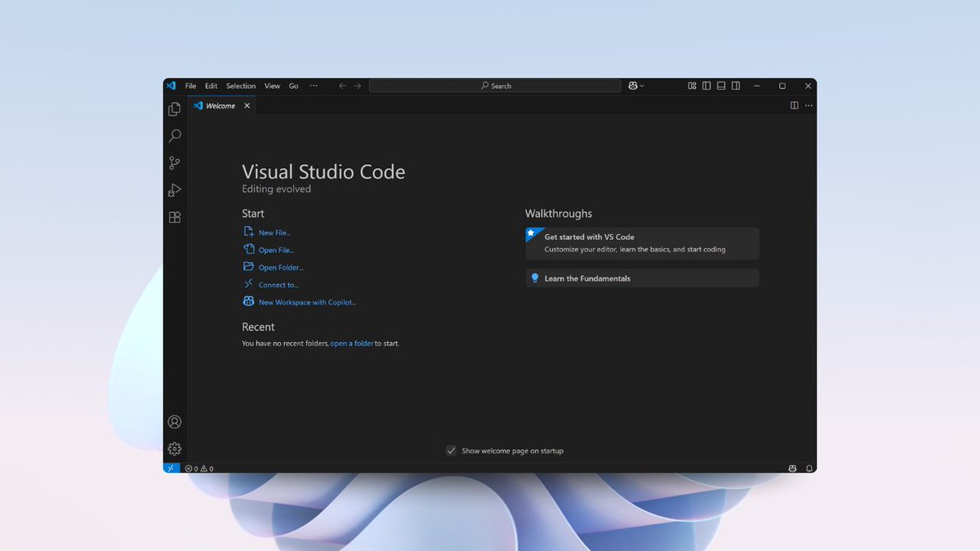Viewport: 980px width, 551px height.
Task: Minimize the VS Code window
Action: pos(756,86)
